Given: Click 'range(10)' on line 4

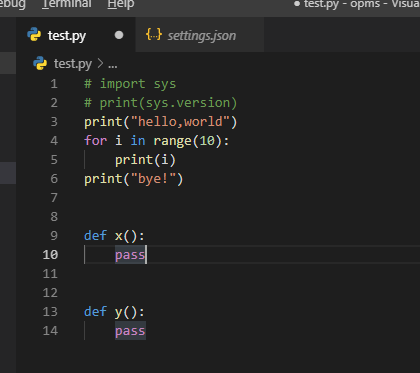Looking at the screenshot, I should point(187,141).
